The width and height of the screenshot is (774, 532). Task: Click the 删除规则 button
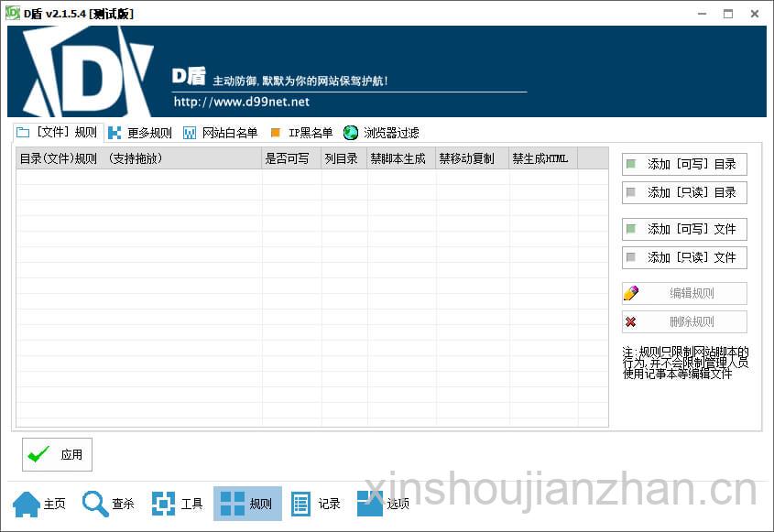pos(684,322)
